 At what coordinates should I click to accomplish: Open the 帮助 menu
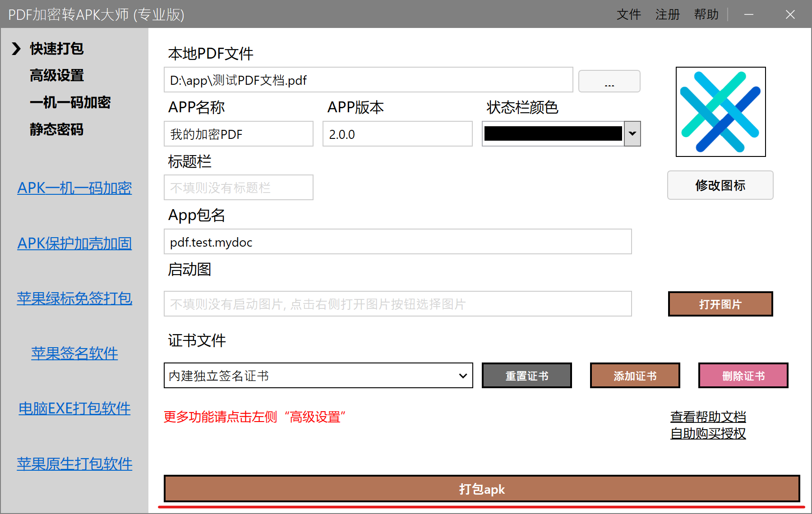pyautogui.click(x=706, y=14)
